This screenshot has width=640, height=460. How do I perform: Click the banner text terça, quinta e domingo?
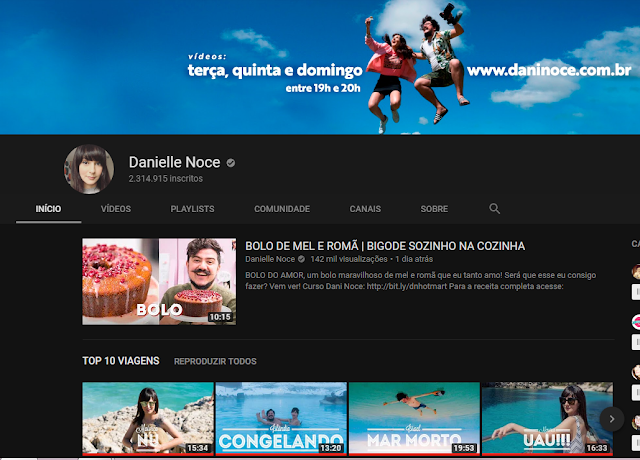coord(275,71)
